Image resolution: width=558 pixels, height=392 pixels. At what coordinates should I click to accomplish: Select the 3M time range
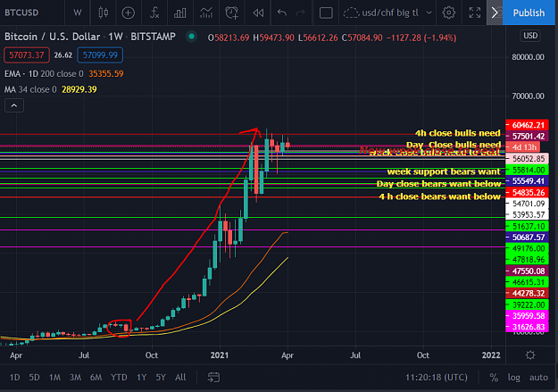point(75,378)
